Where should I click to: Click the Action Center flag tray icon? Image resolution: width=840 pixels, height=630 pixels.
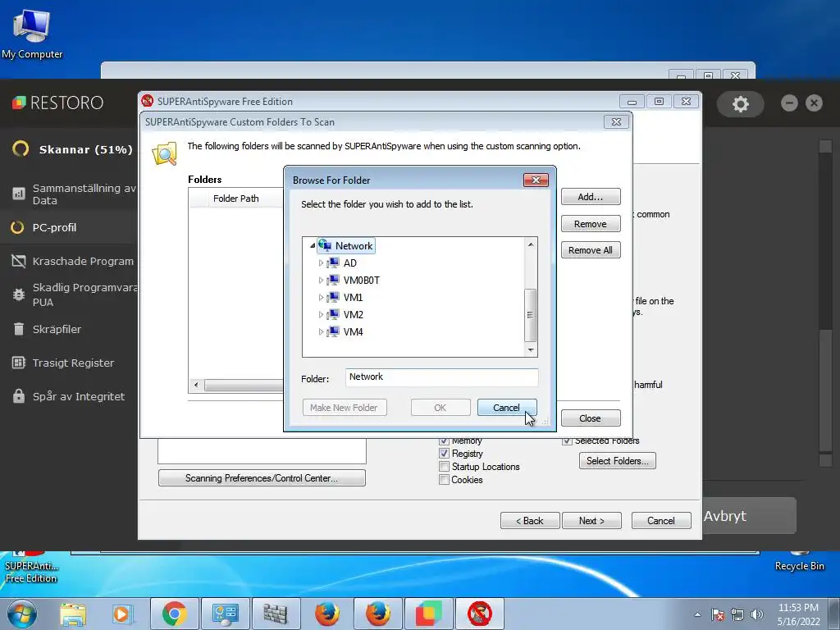pos(718,614)
